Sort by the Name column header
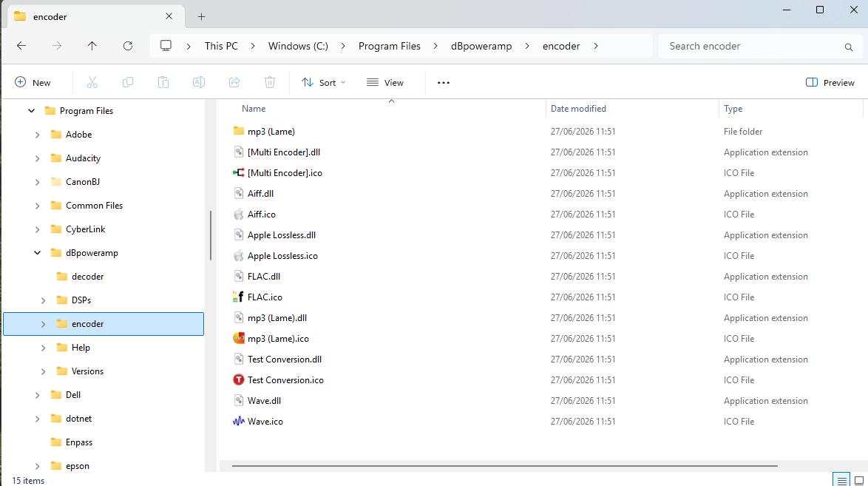 coord(254,109)
